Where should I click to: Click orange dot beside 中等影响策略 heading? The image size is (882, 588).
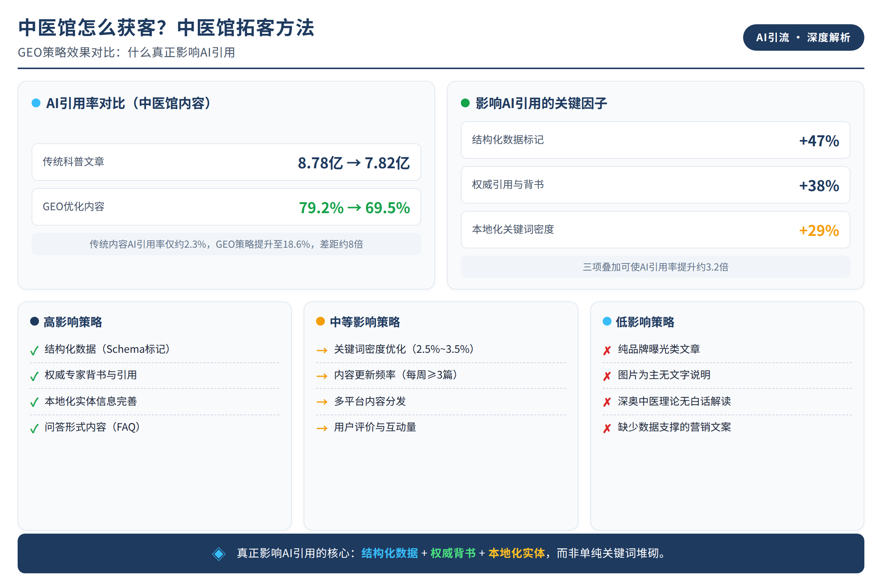coord(320,321)
